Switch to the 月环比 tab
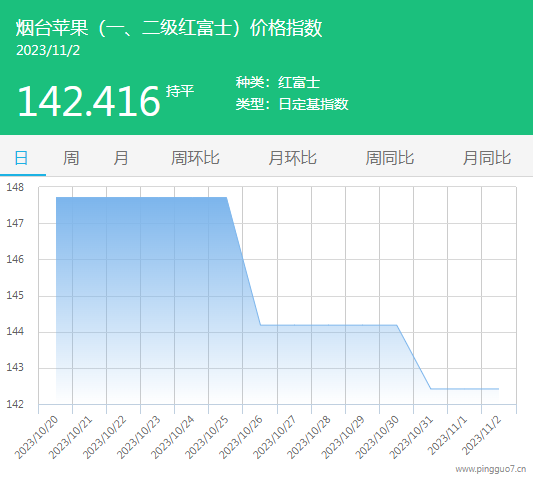 (292, 158)
